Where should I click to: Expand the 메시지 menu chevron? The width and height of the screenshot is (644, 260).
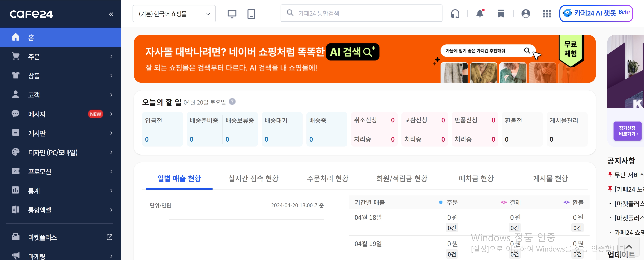tap(111, 114)
